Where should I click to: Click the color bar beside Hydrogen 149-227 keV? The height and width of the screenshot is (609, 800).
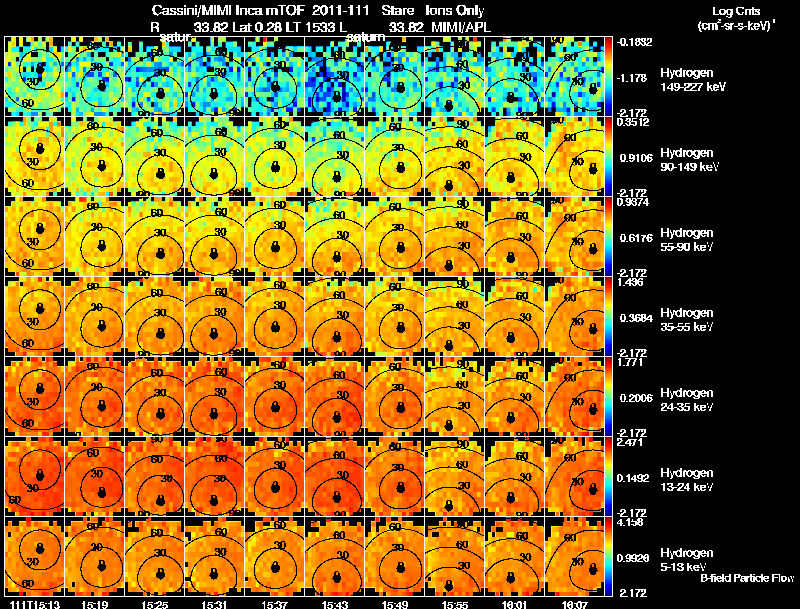pyautogui.click(x=608, y=77)
